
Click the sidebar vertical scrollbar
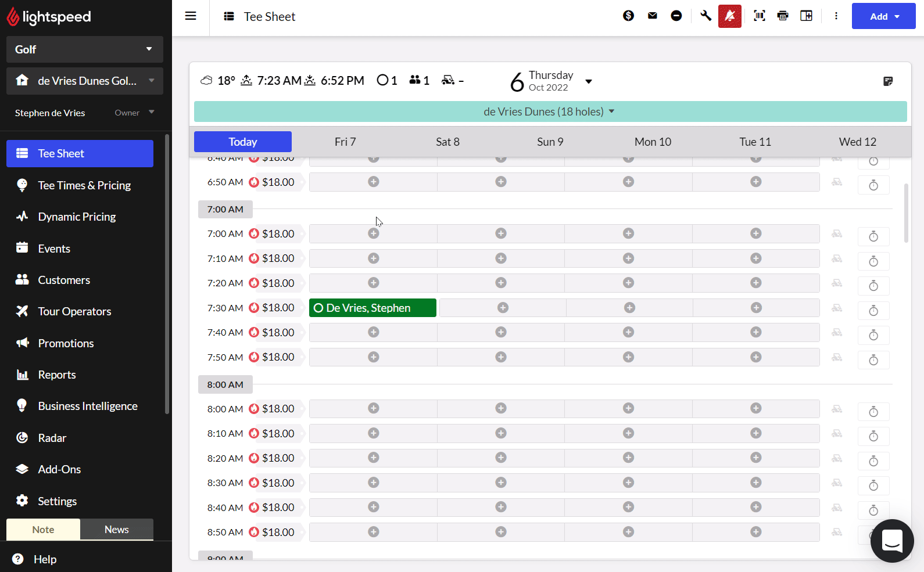(x=167, y=274)
